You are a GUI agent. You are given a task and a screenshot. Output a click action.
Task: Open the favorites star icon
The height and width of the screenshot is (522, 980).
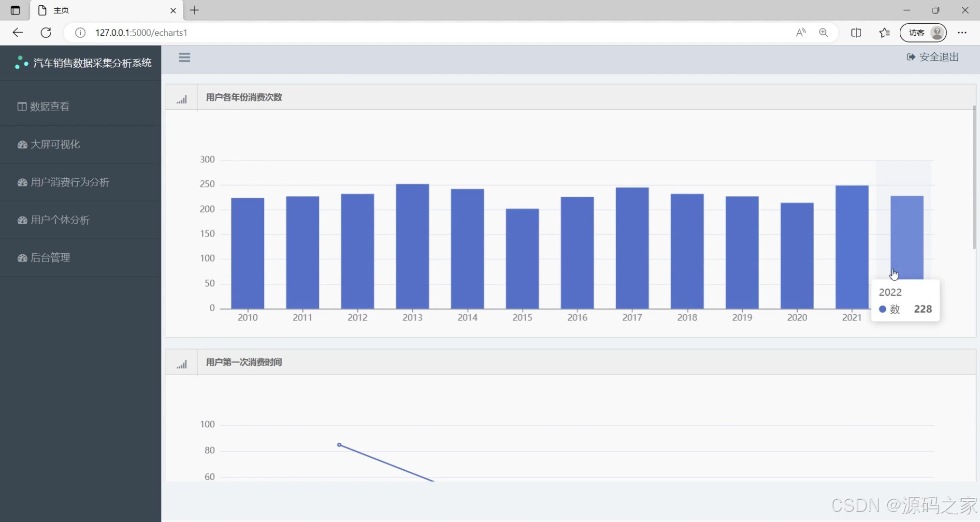(884, 32)
